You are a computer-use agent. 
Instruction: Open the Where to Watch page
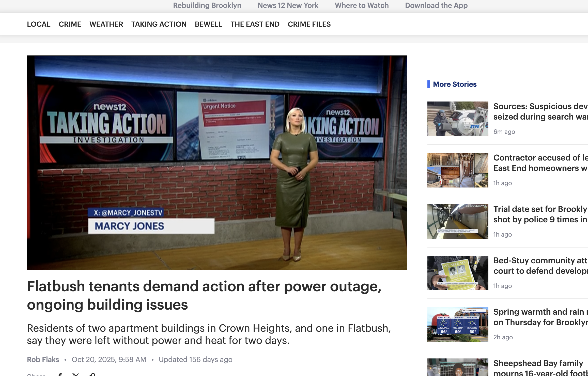pos(362,5)
